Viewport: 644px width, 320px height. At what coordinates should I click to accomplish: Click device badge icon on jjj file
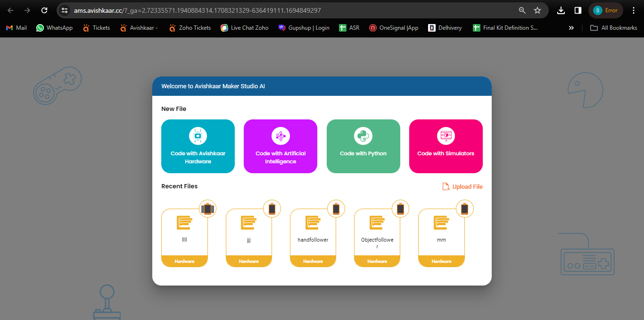272,209
